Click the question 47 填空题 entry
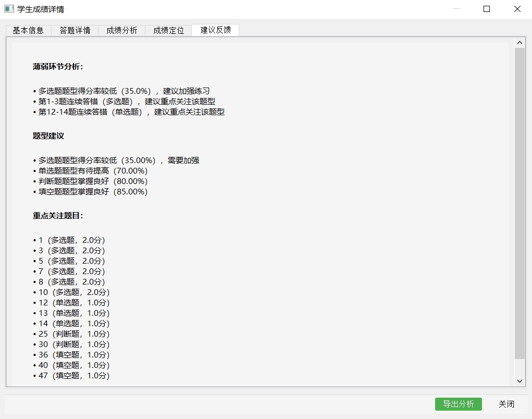Viewport: 532px width, 419px height. pos(71,376)
